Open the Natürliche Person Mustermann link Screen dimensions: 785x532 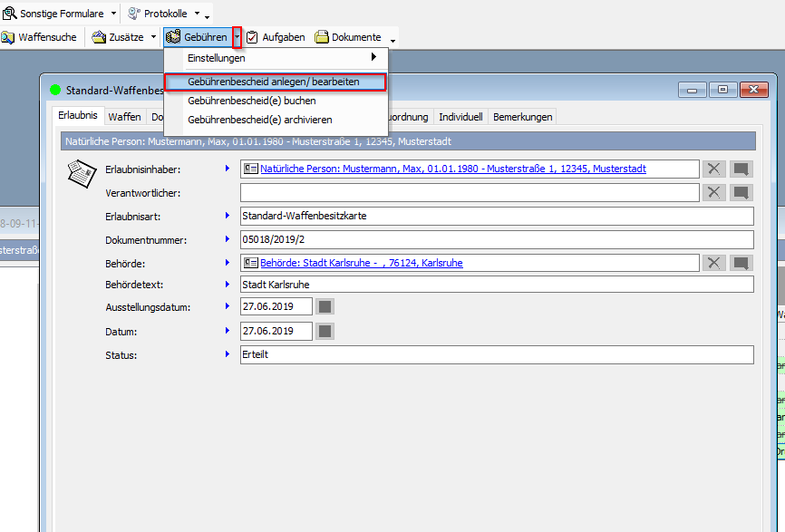click(452, 169)
